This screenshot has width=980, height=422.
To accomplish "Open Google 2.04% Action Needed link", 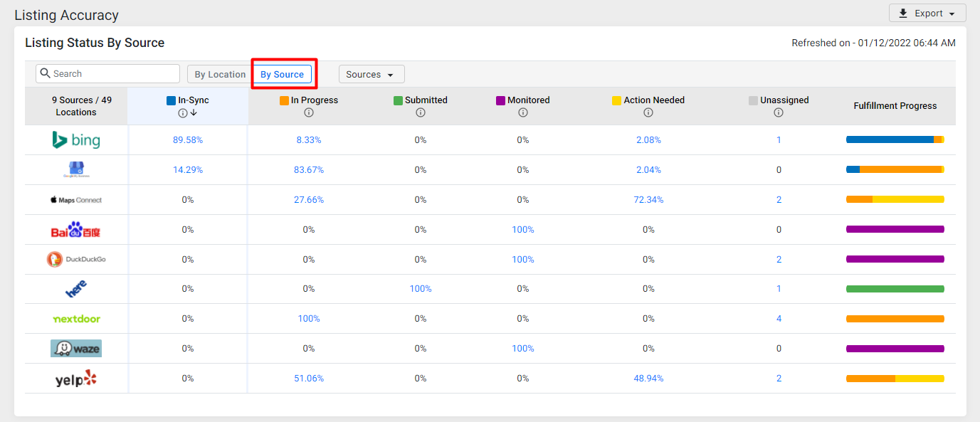I will (x=648, y=170).
